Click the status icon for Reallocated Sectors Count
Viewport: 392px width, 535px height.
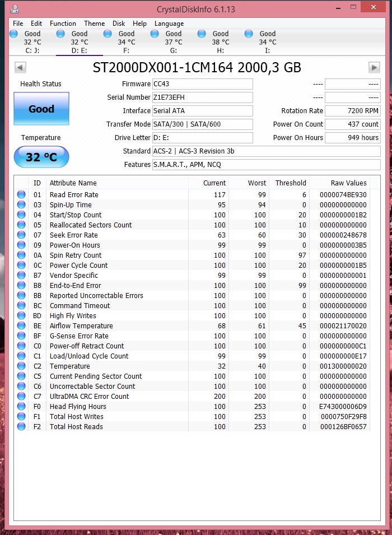(x=21, y=225)
